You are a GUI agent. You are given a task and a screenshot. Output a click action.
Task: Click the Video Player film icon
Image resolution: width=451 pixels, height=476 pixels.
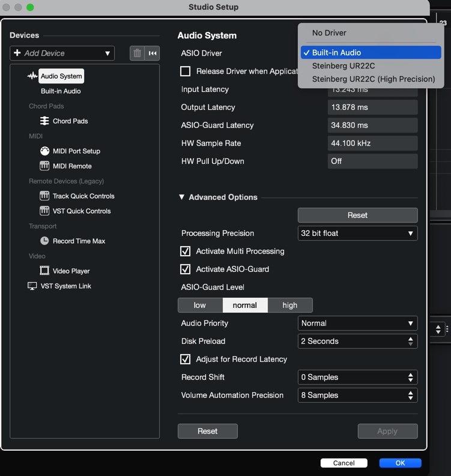click(x=44, y=271)
